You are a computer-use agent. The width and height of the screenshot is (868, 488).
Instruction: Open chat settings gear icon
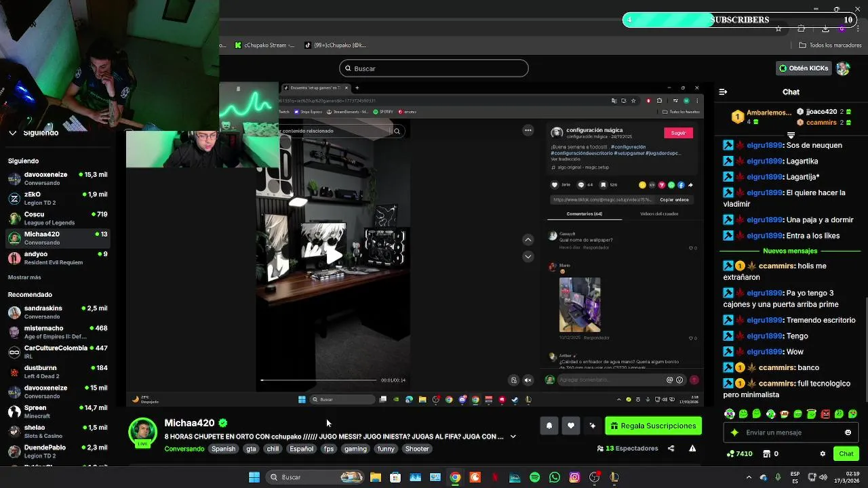[x=823, y=453]
